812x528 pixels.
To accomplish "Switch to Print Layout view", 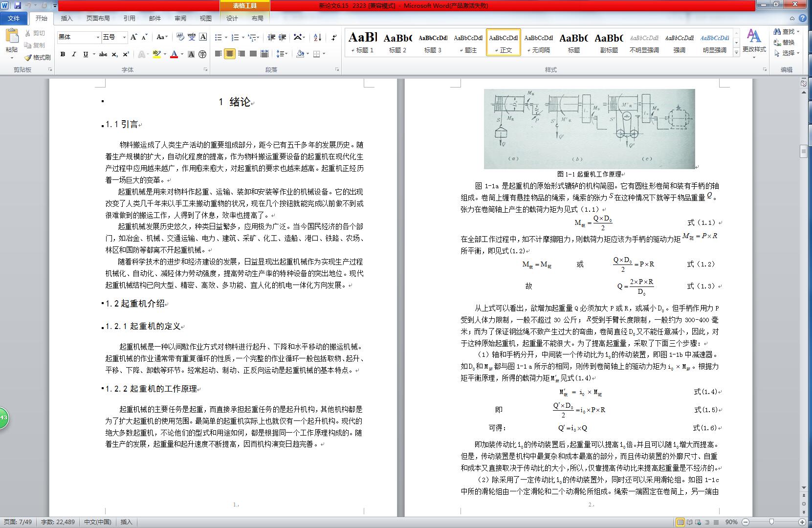I will coord(680,522).
